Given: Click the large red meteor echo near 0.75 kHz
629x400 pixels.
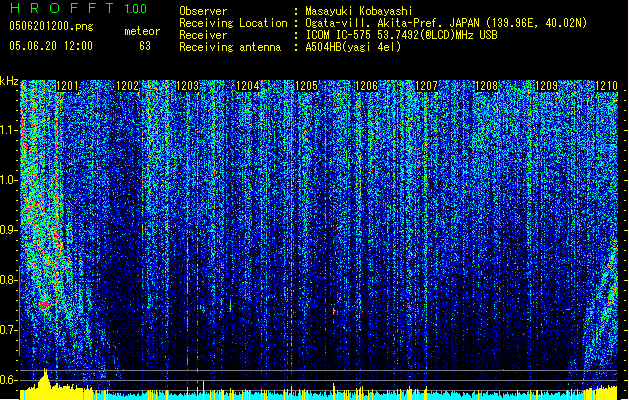Looking at the screenshot, I should 44,305.
